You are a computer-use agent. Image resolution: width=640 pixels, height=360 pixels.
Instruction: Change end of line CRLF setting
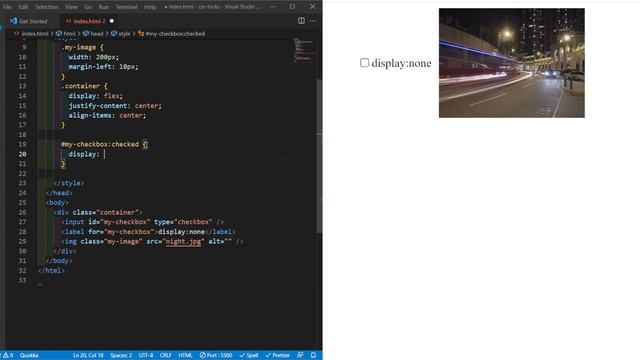point(165,355)
